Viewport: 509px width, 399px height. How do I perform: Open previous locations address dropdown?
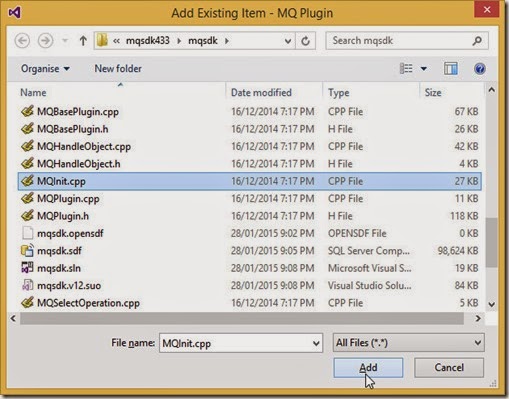[288, 41]
